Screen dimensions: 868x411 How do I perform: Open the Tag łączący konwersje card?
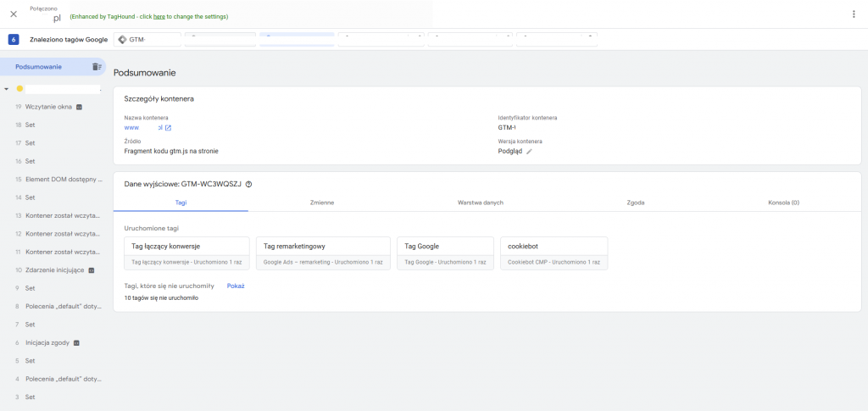(187, 253)
